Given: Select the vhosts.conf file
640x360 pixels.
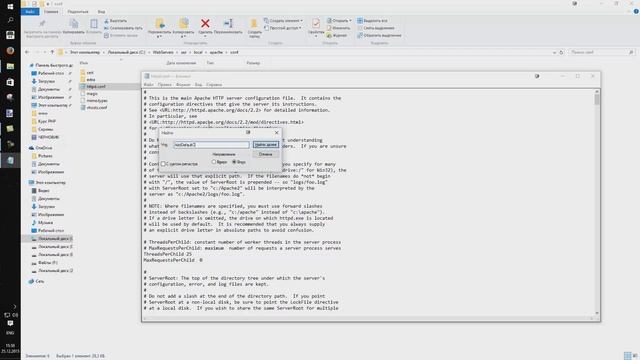Looking at the screenshot, I should pos(96,108).
